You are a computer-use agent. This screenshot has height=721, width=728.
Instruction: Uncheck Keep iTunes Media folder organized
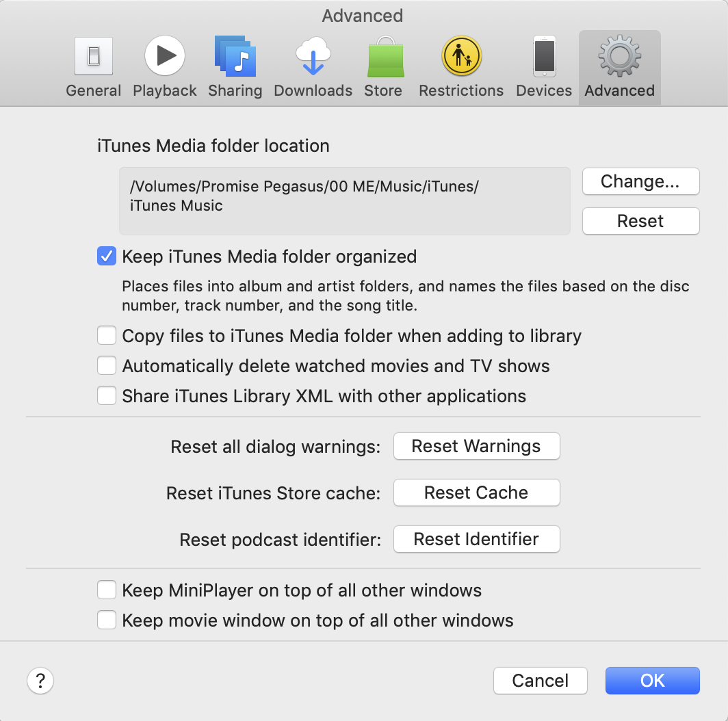click(107, 257)
